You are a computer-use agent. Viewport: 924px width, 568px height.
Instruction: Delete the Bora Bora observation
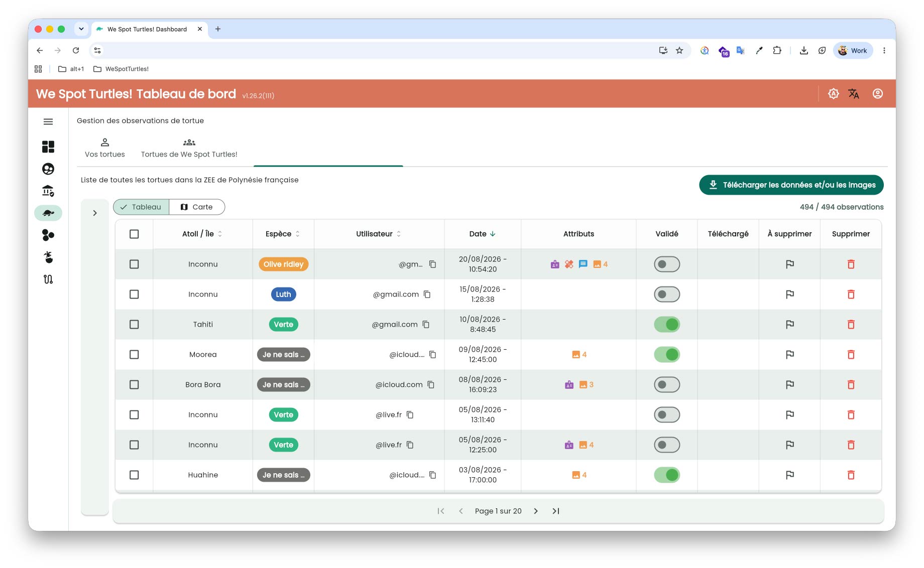tap(851, 385)
